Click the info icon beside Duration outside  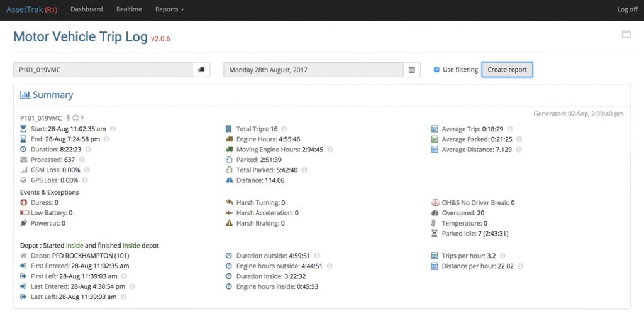point(317,256)
